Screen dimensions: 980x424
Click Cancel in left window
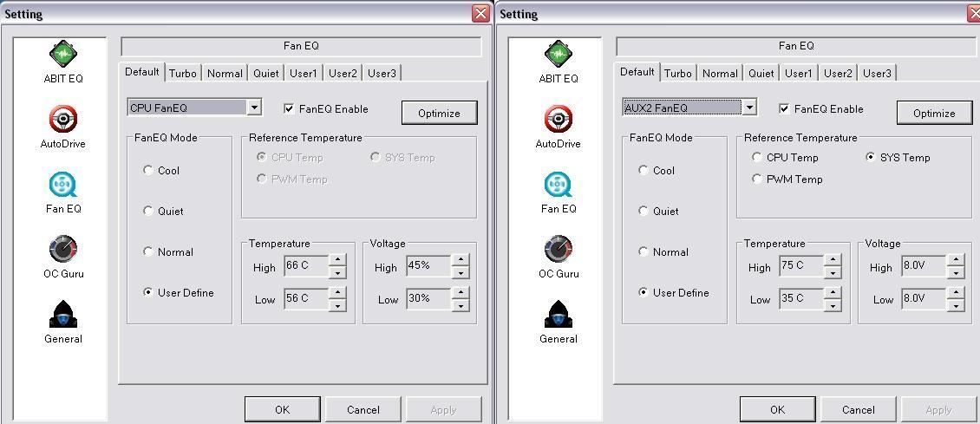[x=363, y=409]
